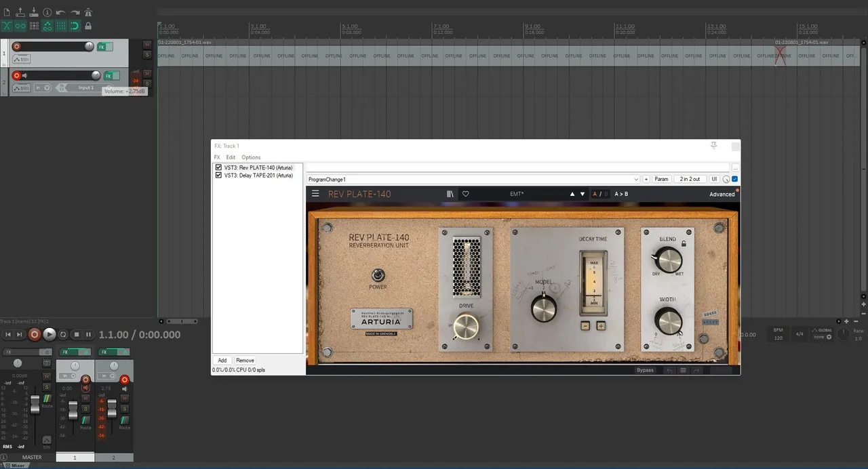This screenshot has width=868, height=469.
Task: Toggle the locking padlock icon
Action: click(x=88, y=26)
